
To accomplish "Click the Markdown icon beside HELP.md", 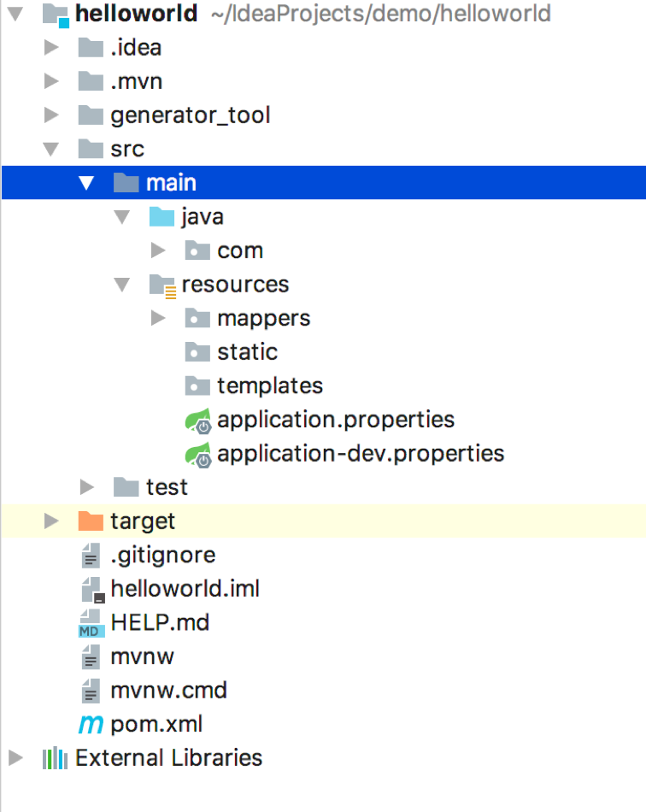I will pos(91,623).
